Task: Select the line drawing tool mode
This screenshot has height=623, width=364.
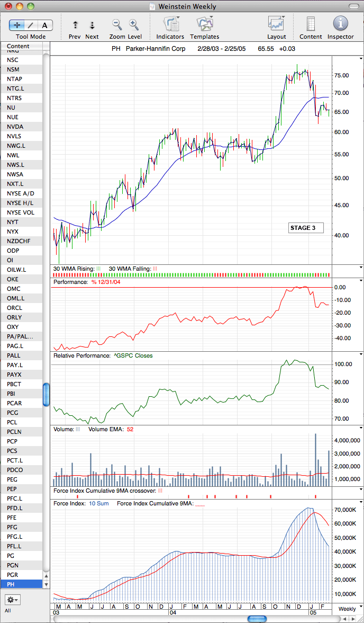Action: pyautogui.click(x=31, y=25)
